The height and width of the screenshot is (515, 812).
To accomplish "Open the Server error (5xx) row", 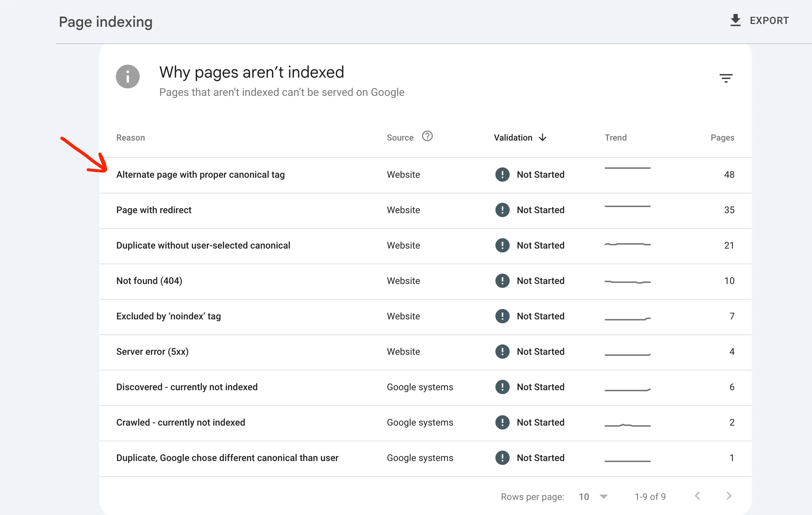I will coord(425,352).
